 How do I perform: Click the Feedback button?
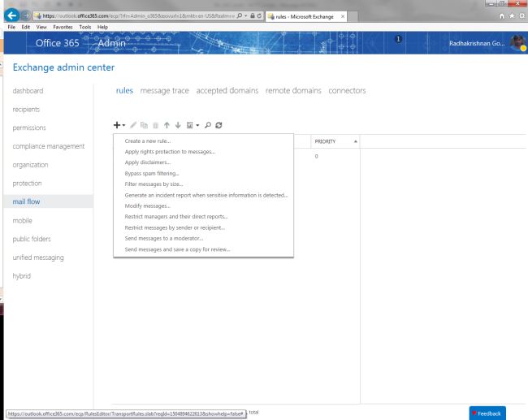tap(487, 414)
